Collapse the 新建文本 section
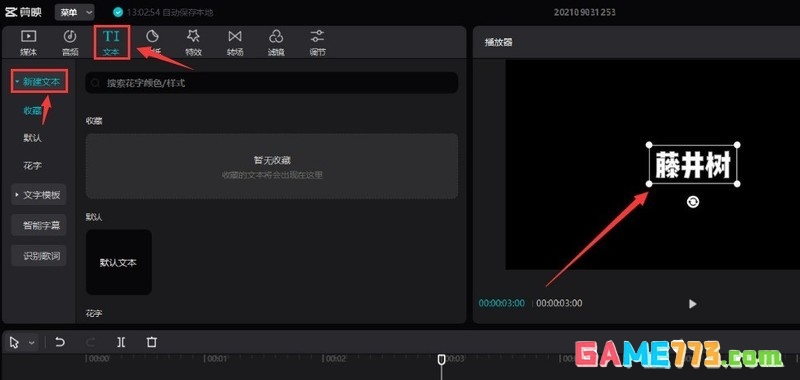The height and width of the screenshot is (380, 800). [39, 82]
